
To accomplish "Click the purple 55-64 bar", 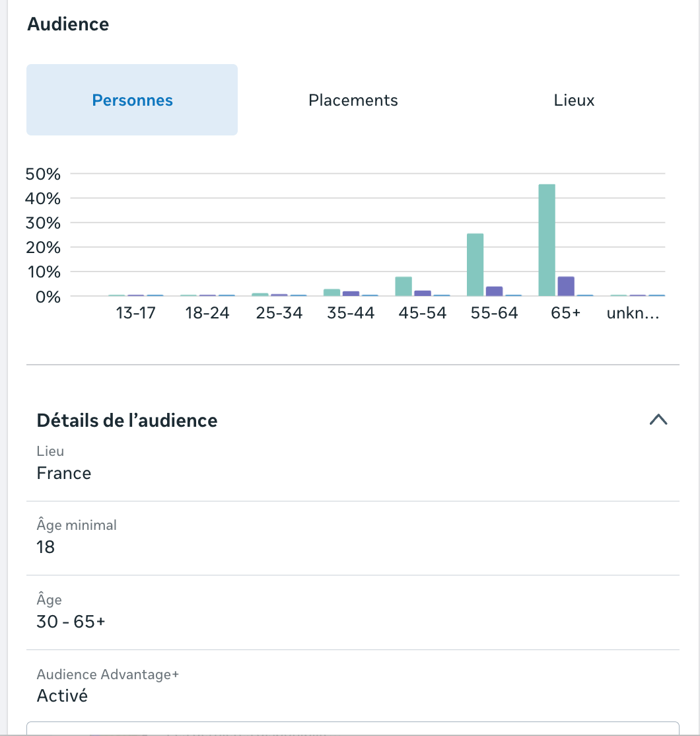I will click(x=494, y=291).
